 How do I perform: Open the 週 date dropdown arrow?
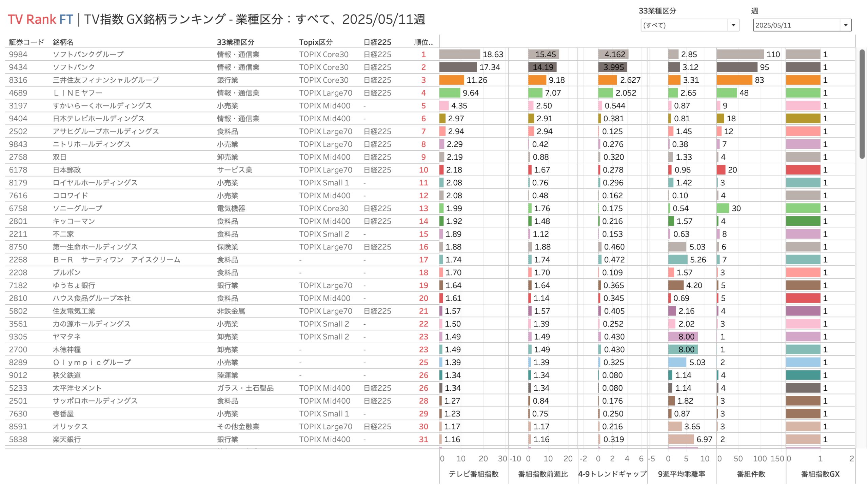845,25
